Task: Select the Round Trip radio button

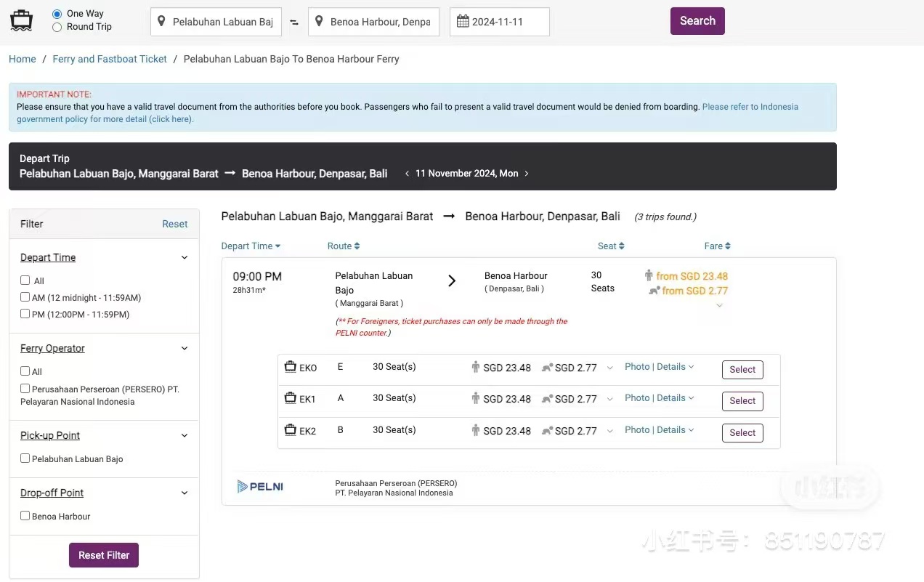Action: pos(57,27)
